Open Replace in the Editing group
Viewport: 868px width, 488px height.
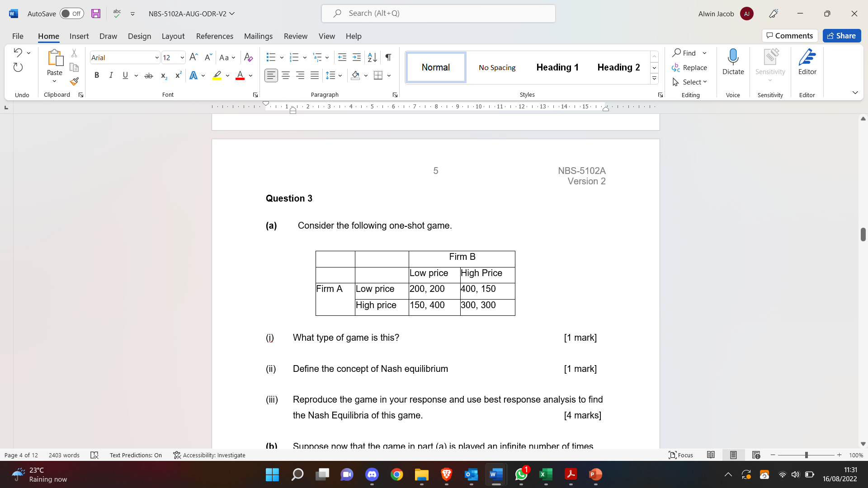point(694,67)
